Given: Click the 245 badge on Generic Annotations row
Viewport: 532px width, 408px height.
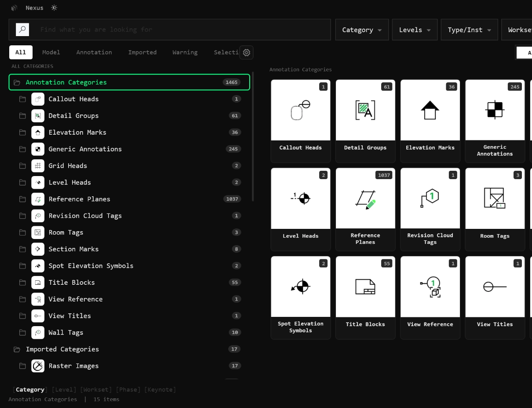Looking at the screenshot, I should click(233, 149).
